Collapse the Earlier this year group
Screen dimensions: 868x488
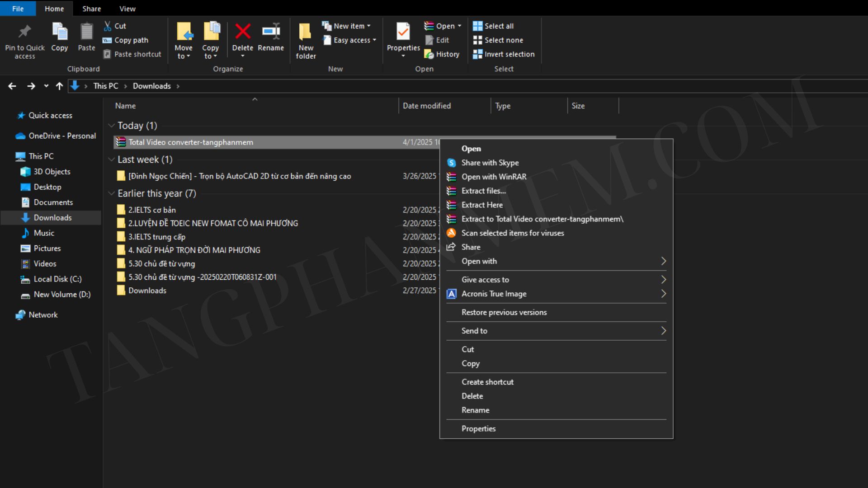point(111,193)
